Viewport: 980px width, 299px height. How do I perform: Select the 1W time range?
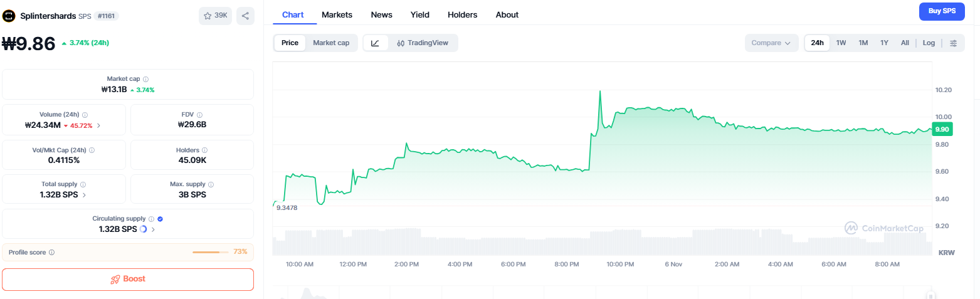pos(841,43)
